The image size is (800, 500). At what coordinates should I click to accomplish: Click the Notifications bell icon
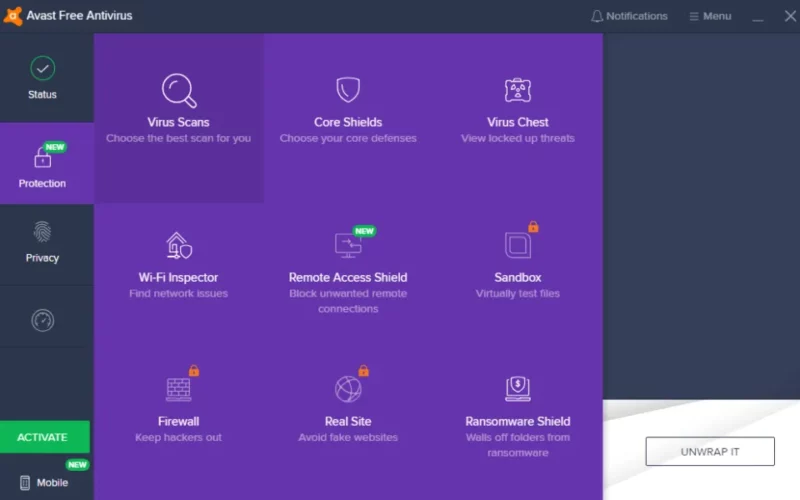click(x=596, y=16)
